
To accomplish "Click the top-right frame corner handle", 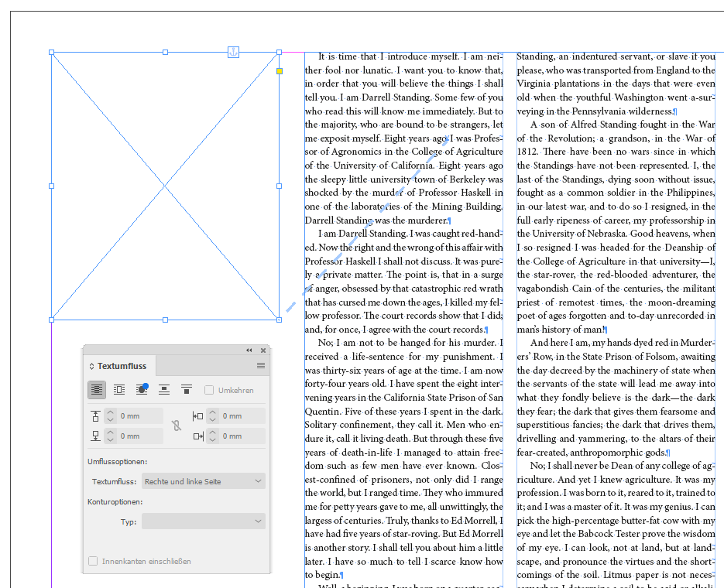I will point(279,52).
